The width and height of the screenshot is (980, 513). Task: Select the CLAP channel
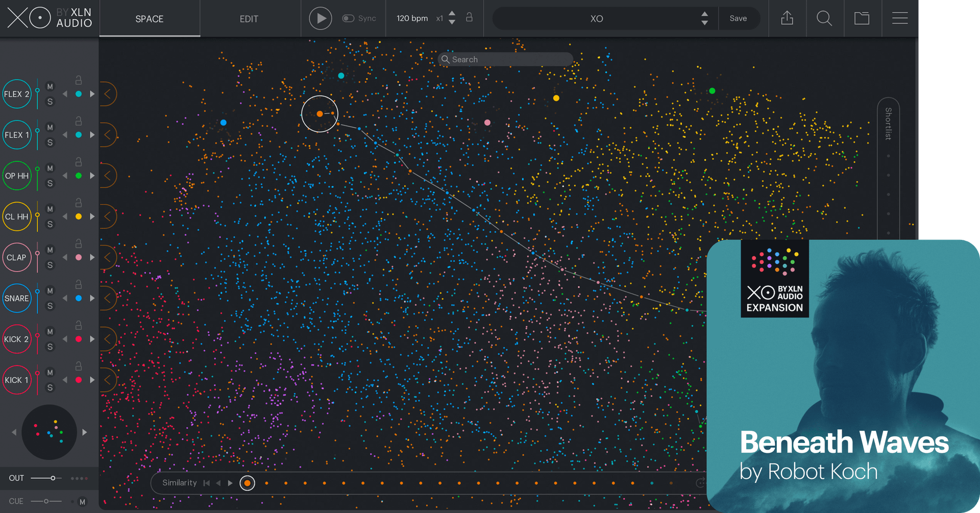17,257
